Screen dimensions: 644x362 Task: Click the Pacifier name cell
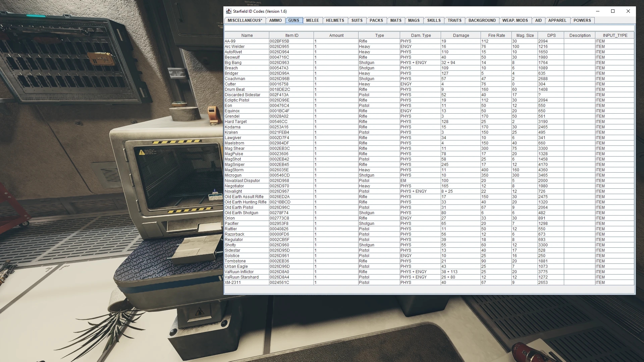click(247, 224)
